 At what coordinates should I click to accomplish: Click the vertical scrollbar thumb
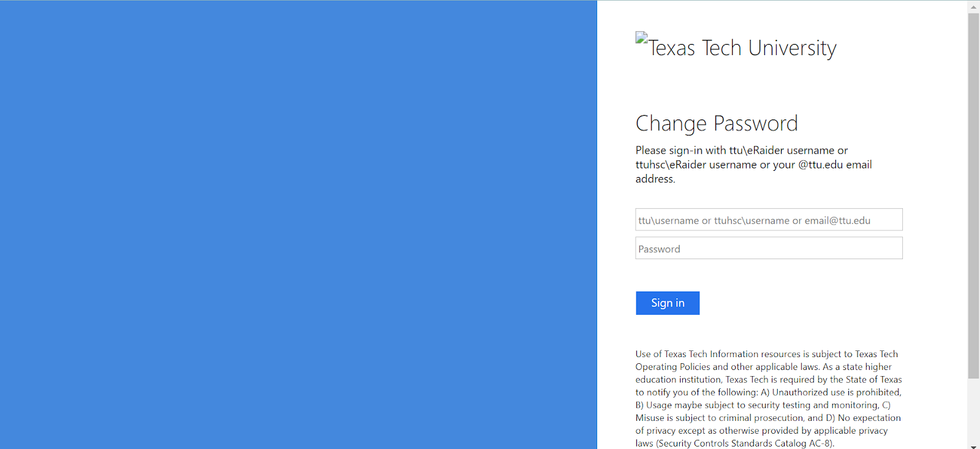(x=973, y=196)
